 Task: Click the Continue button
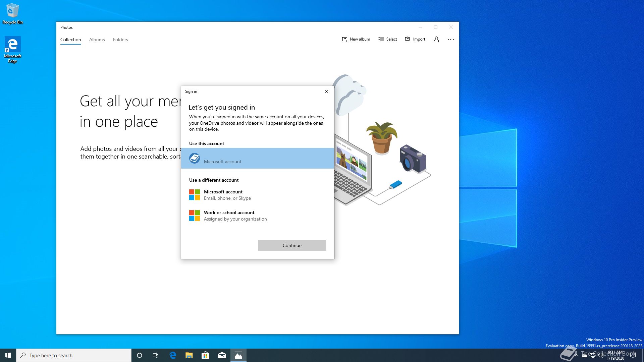click(292, 245)
